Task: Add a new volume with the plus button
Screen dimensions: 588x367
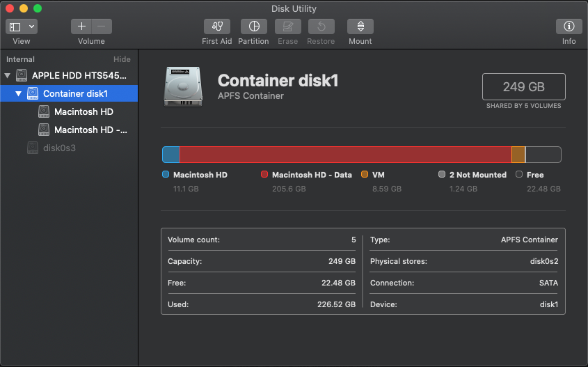Action: coord(81,26)
